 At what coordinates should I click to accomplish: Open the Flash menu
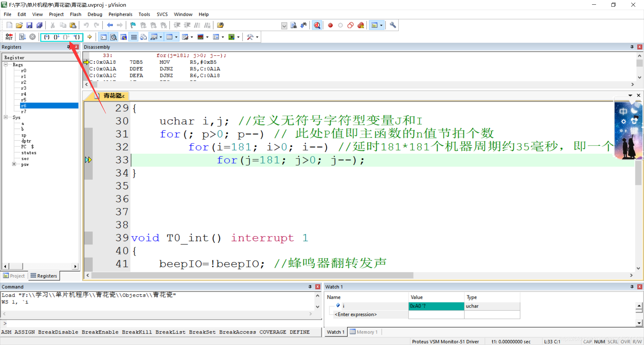75,14
